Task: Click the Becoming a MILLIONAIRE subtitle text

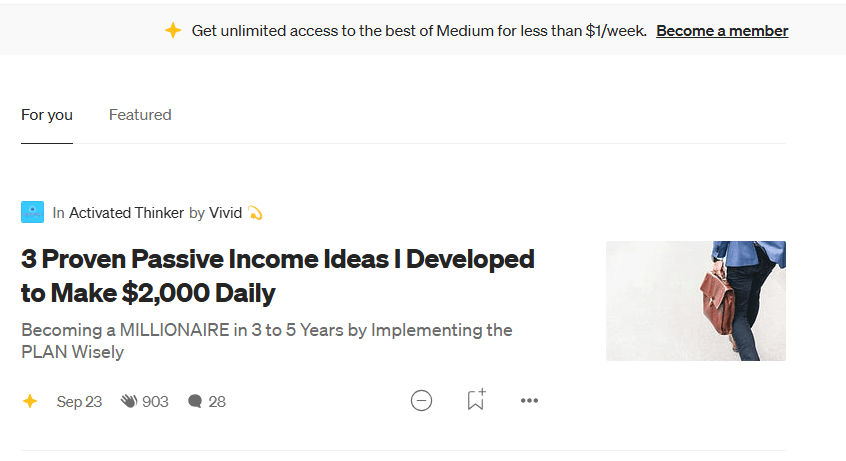Action: (267, 341)
